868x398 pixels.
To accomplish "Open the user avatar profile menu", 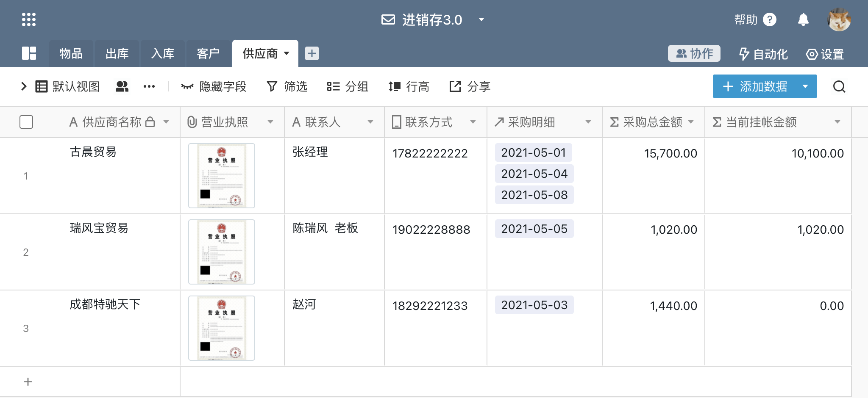I will tap(839, 19).
